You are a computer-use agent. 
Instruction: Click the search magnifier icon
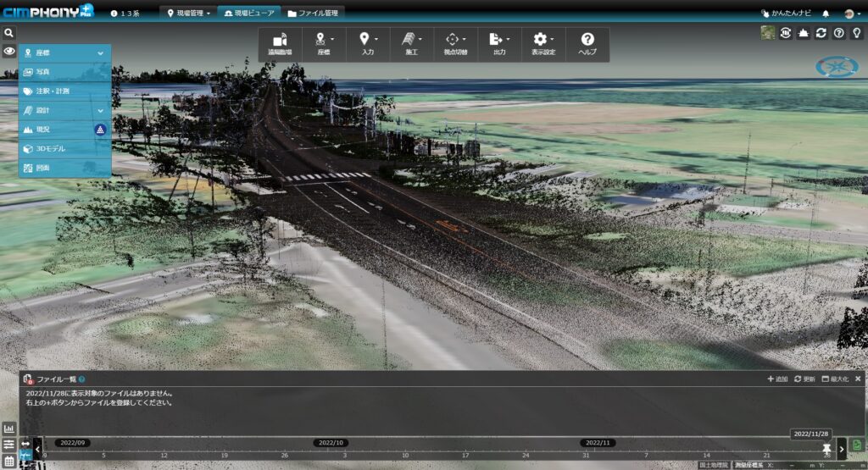8,33
